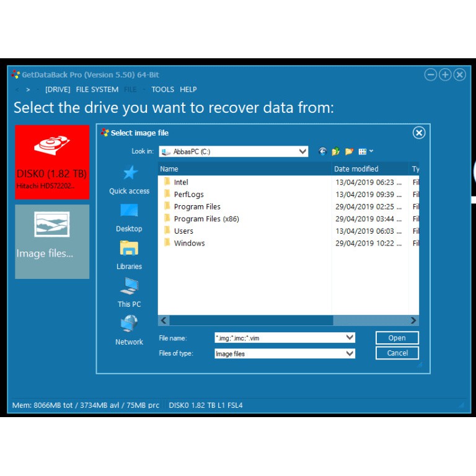The image size is (476, 476).
Task: Go to Desktop location
Action: 129,218
